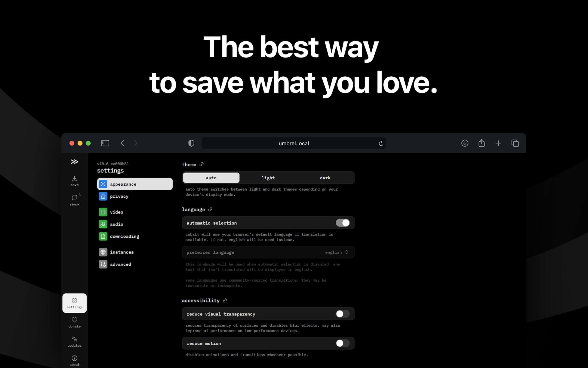Open advanced settings section
The width and height of the screenshot is (588, 368).
coord(120,264)
